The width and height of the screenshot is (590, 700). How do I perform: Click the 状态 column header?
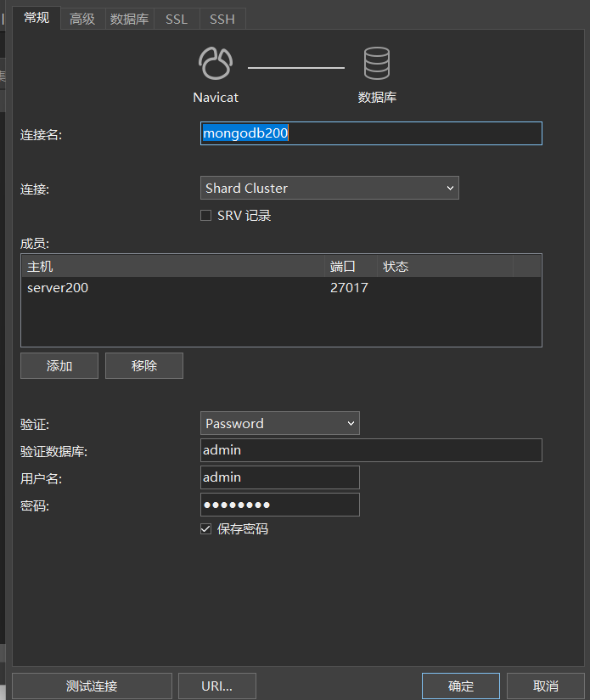pyautogui.click(x=445, y=267)
